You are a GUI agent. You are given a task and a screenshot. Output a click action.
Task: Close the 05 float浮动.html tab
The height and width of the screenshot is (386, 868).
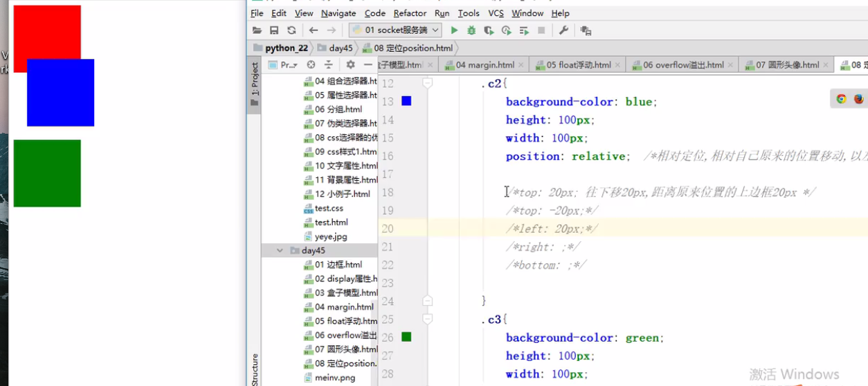point(617,65)
